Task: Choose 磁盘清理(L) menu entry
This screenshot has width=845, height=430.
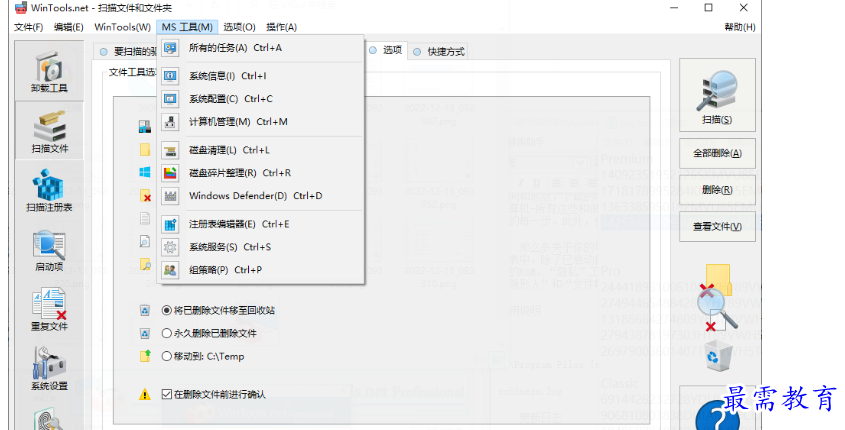Action: coord(261,150)
